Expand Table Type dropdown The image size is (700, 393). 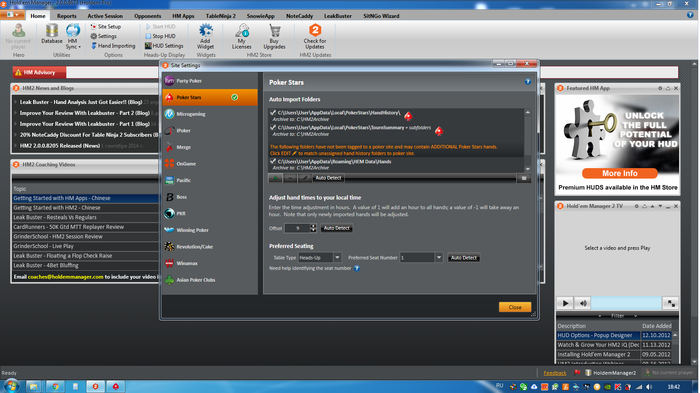click(x=338, y=258)
